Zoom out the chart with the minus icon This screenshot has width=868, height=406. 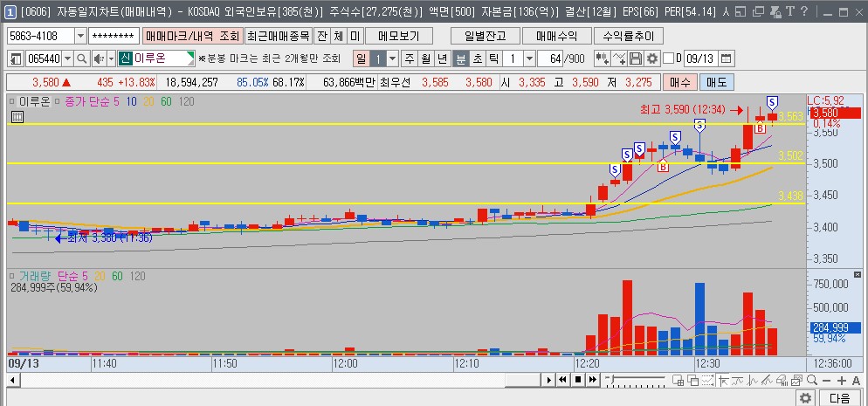[x=826, y=381]
